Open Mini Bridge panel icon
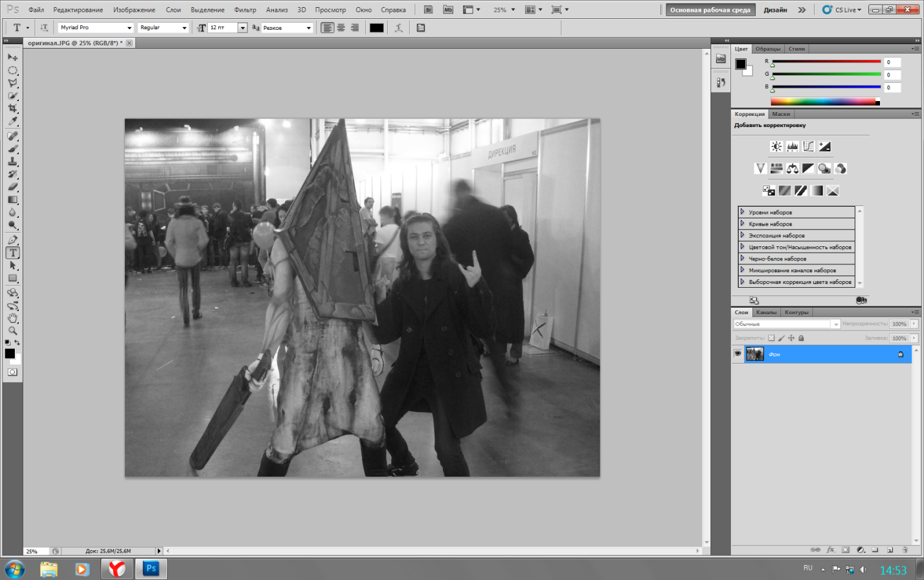The image size is (924, 580). point(721,59)
